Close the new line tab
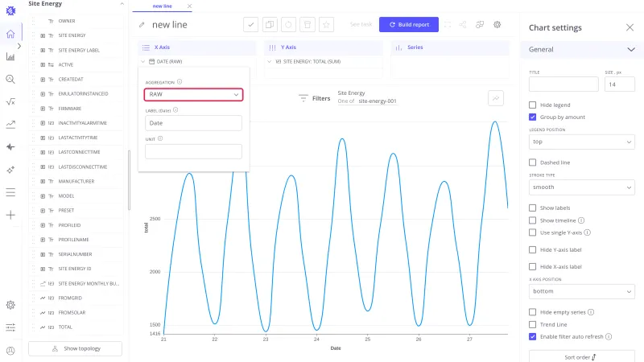Viewport: 644px width, 362px height. coord(189,6)
